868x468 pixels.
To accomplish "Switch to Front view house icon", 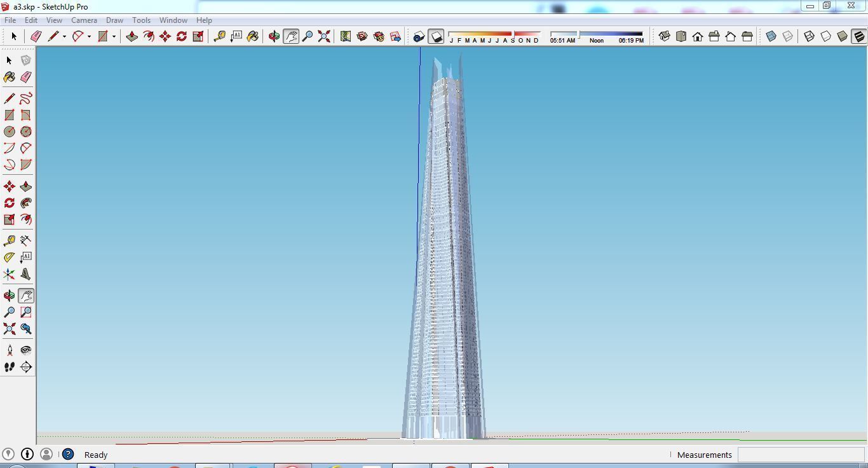I will [697, 37].
